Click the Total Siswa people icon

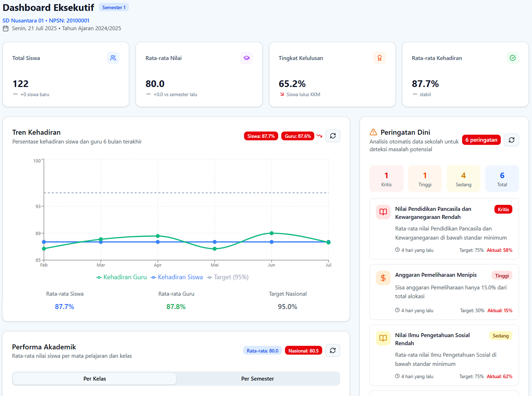pyautogui.click(x=113, y=58)
